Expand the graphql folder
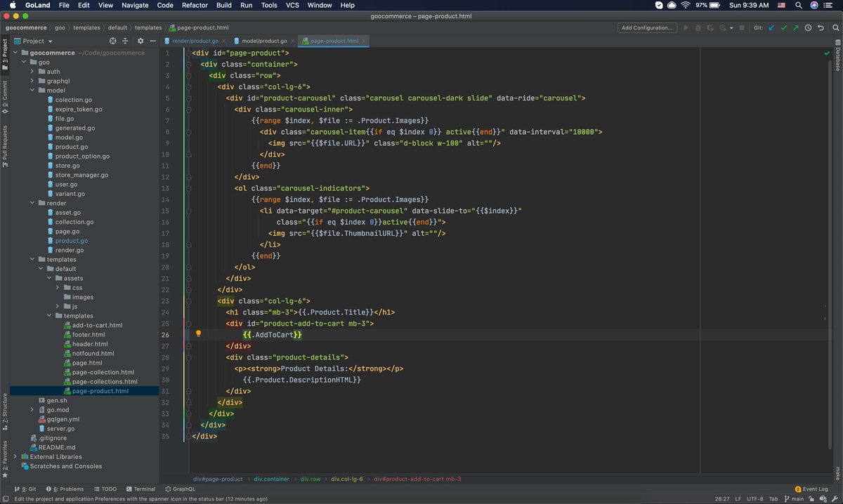Viewport: 843px width, 504px height. [33, 81]
